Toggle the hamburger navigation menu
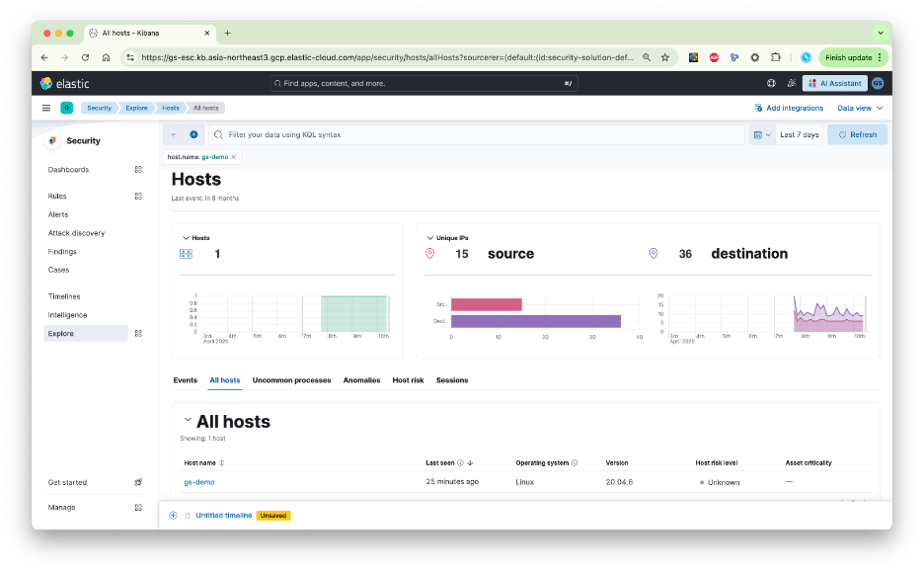The image size is (924, 573). 46,108
